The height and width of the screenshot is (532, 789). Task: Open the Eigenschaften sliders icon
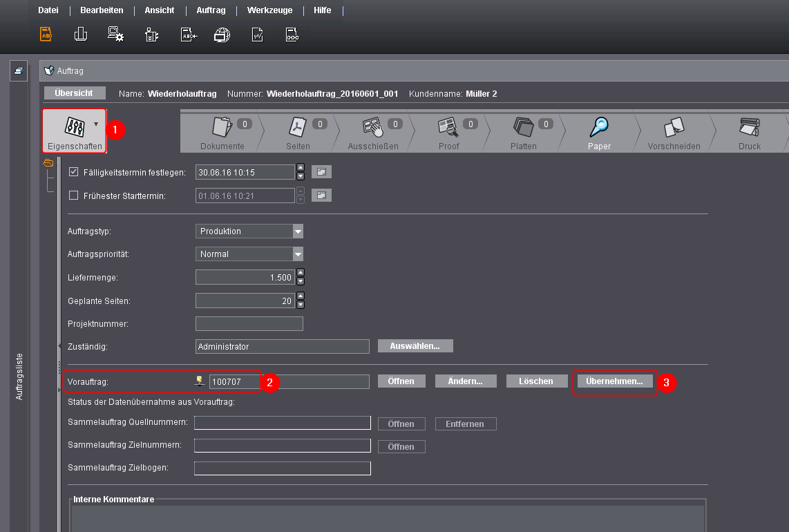click(x=75, y=126)
